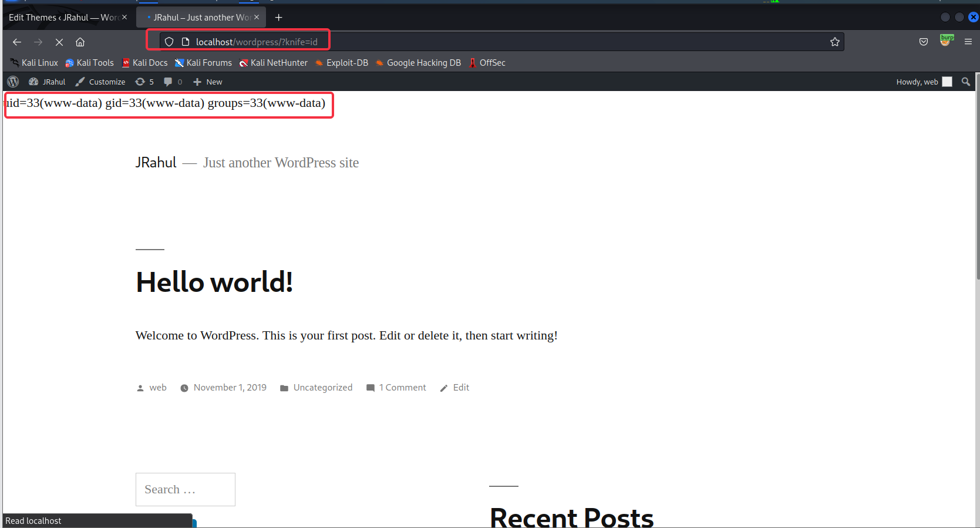Viewport: 980px width, 528px height.
Task: Open the browser home page
Action: tap(80, 42)
